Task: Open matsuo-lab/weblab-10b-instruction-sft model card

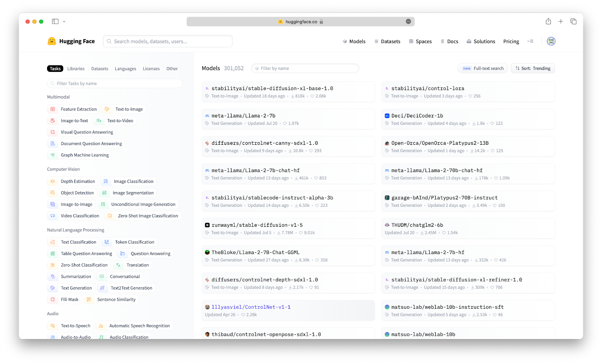Action: 468,311
